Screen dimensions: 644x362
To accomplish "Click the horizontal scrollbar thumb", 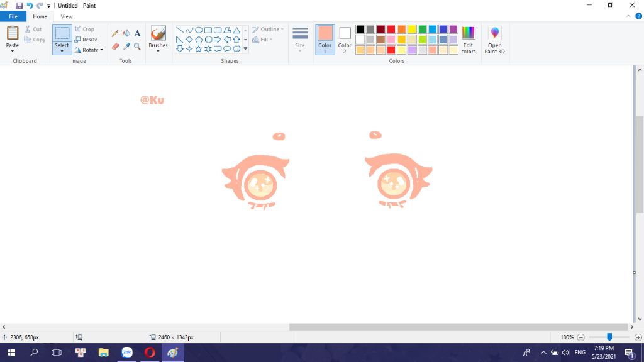I will coord(458,327).
